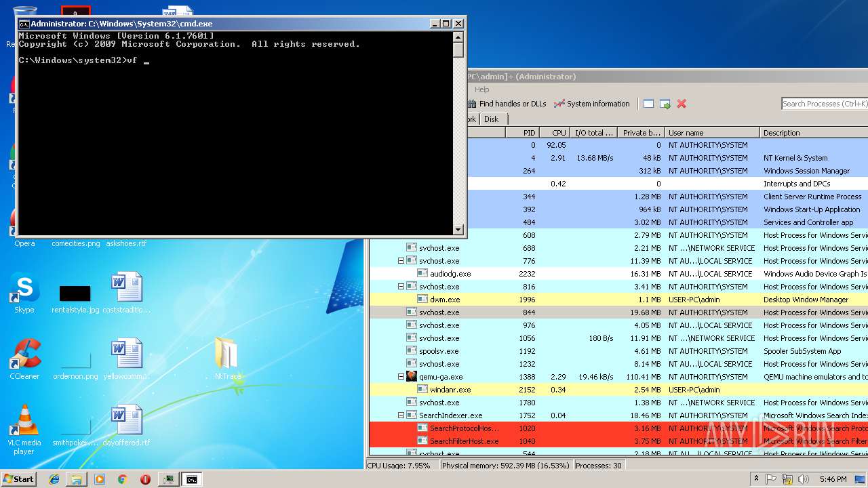This screenshot has width=868, height=488.
Task: Select the NtTrace folder on desktop
Action: (227, 360)
